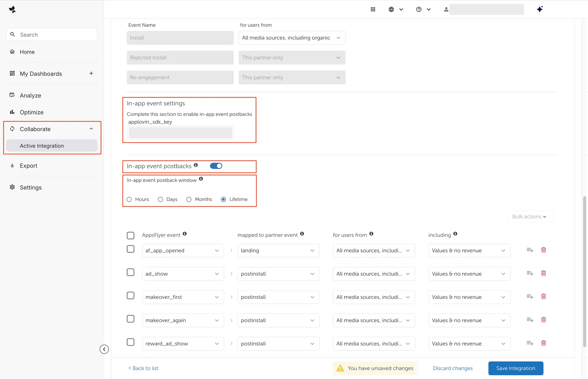
Task: Navigate to Analyze in the sidebar
Action: (x=30, y=95)
